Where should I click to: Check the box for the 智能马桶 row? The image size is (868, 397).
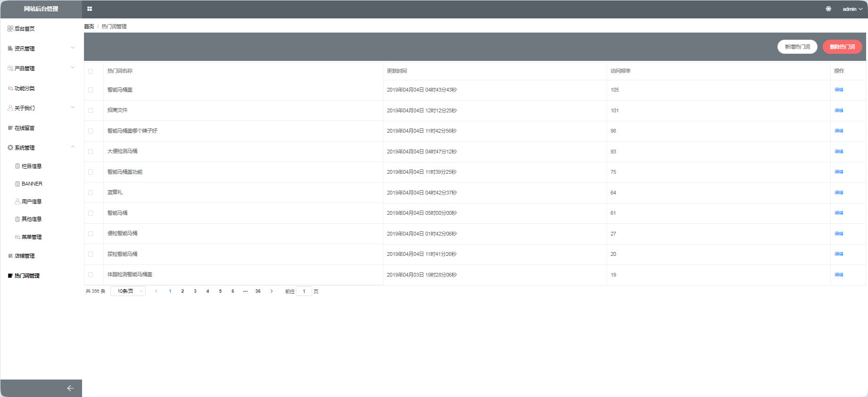click(x=91, y=213)
